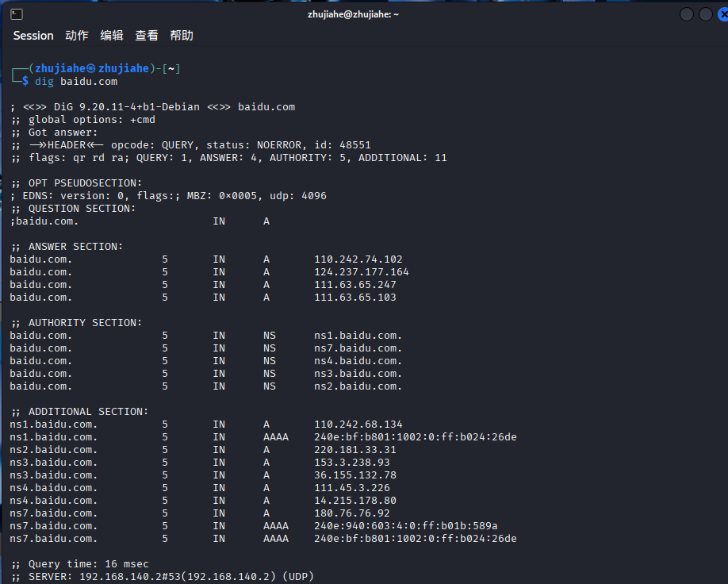The height and width of the screenshot is (584, 728).
Task: Open the 编辑 menu
Action: pos(112,36)
